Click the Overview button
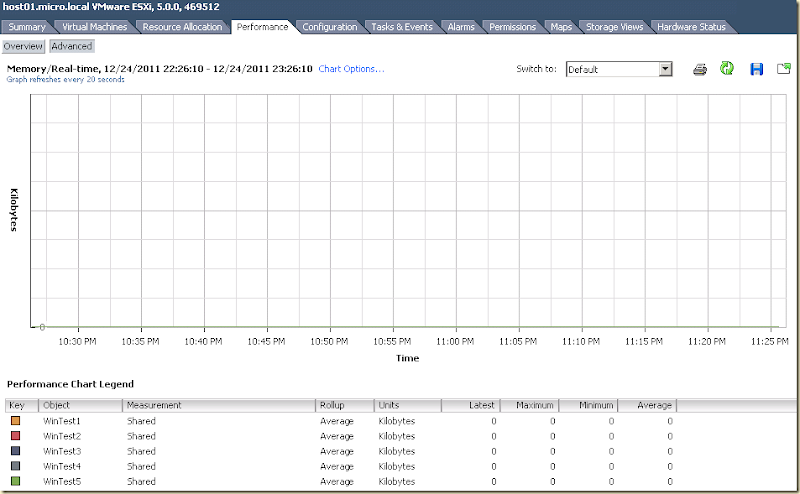Screen dimensions: 800x494 coord(23,46)
